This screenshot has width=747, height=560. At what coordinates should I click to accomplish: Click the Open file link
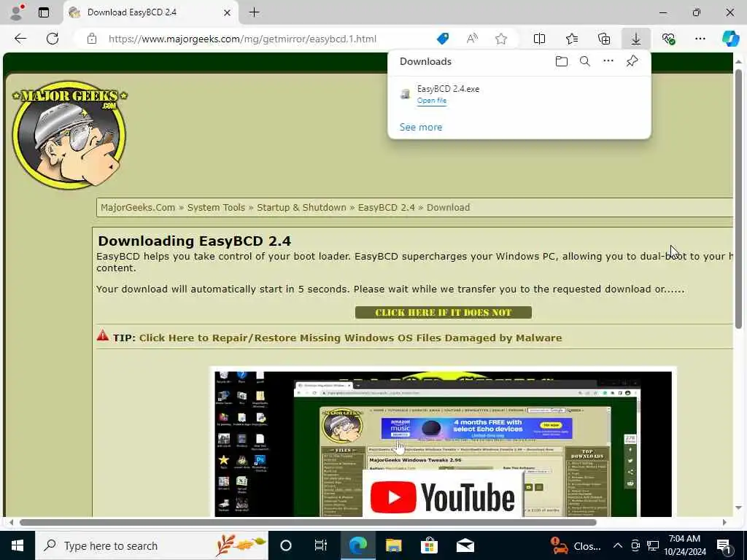[432, 101]
